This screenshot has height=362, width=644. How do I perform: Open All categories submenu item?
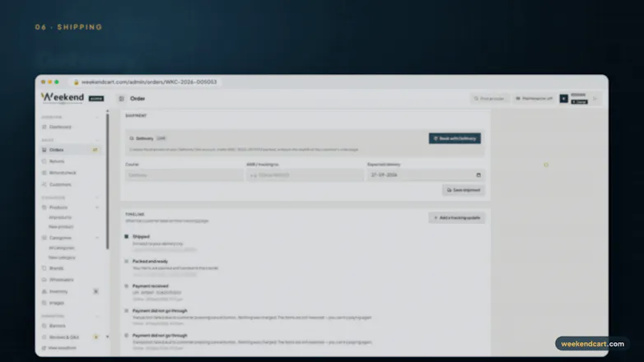(x=62, y=248)
